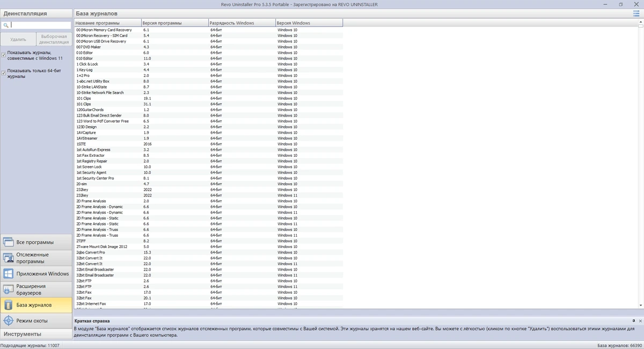Collapse the Деинсталляция panel header
The width and height of the screenshot is (644, 349).
36,13
